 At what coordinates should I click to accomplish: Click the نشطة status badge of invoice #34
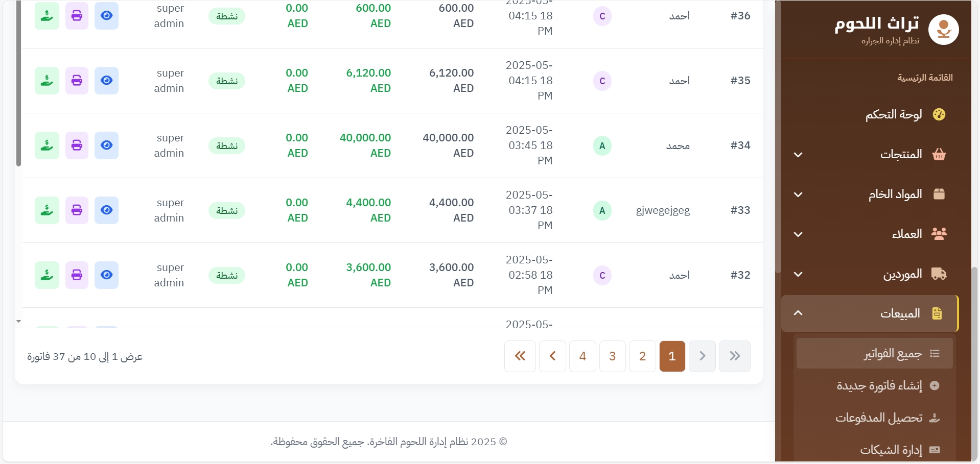click(227, 146)
